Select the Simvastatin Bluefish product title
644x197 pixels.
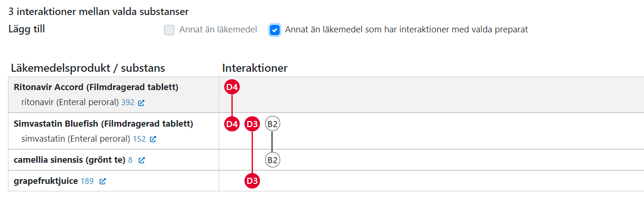(103, 124)
